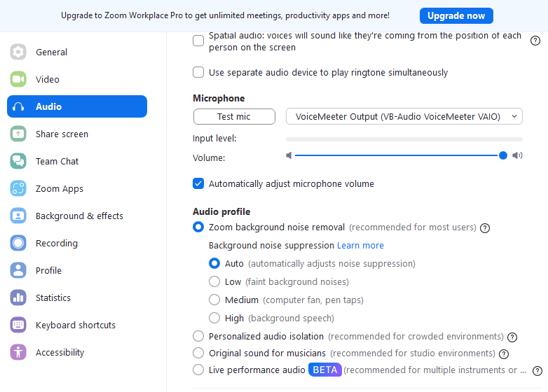Expand the VoiceMeeter Output microphone dropdown
The width and height of the screenshot is (548, 392).
[404, 116]
